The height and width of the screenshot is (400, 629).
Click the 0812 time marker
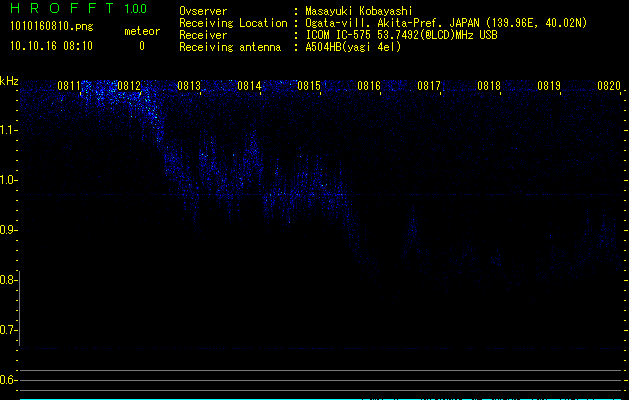129,85
